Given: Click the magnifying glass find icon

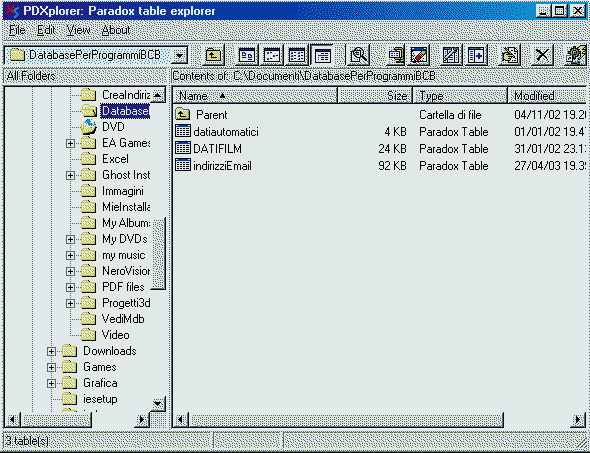Looking at the screenshot, I should tap(359, 56).
